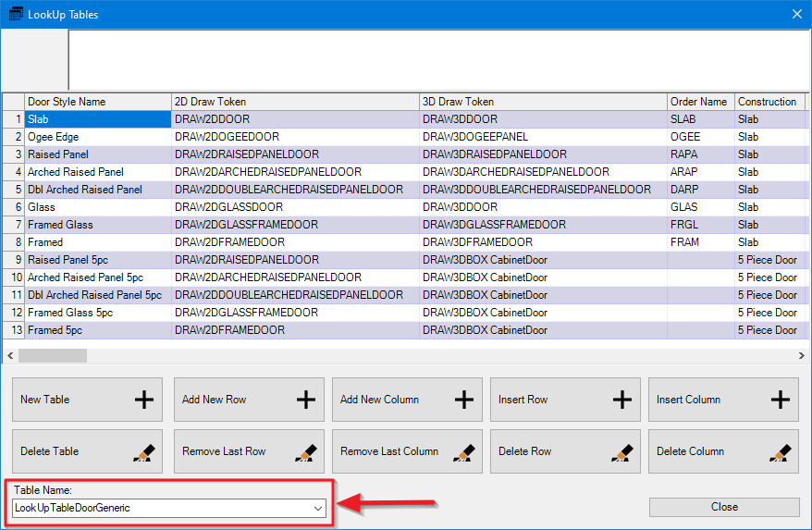Click the plus icon on Add New Row
This screenshot has width=812, height=530.
[x=306, y=400]
